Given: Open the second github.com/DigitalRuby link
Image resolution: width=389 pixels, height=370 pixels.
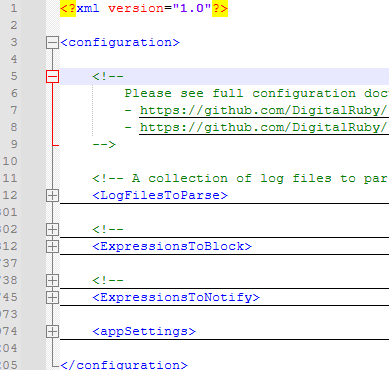Looking at the screenshot, I should click(x=264, y=127).
